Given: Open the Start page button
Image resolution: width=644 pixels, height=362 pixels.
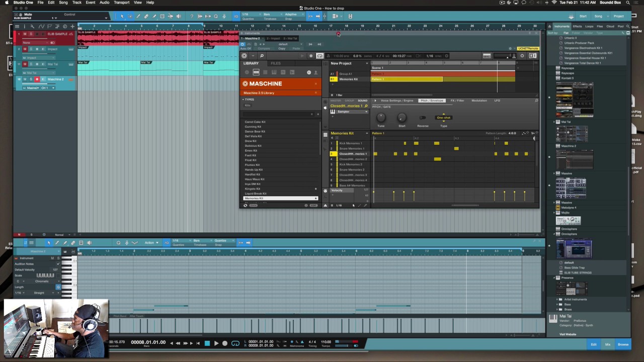Looking at the screenshot, I should pyautogui.click(x=583, y=16).
